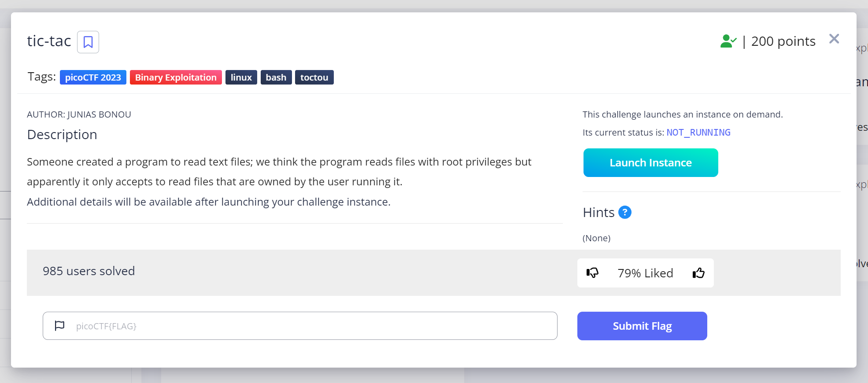Select the picoCTF 2023 tag
This screenshot has width=868, height=383.
point(93,77)
